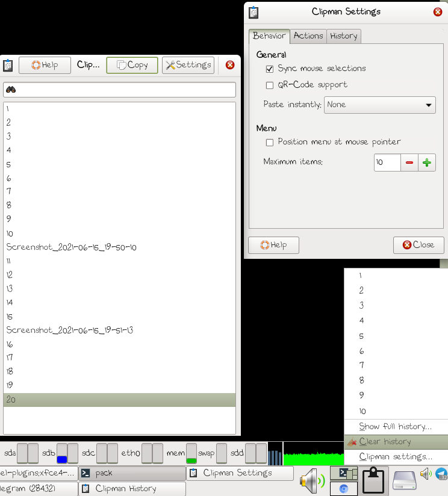Select history entry 10 in Clipman History list
The width and height of the screenshot is (448, 496).
click(120, 234)
